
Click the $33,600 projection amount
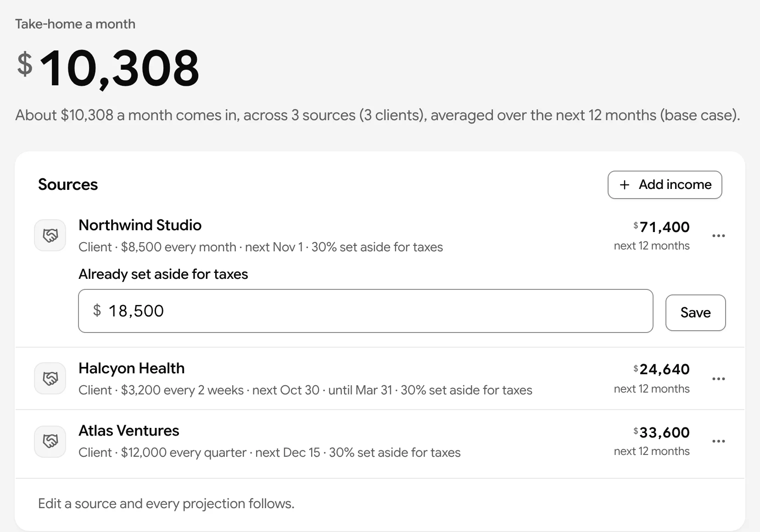click(661, 432)
